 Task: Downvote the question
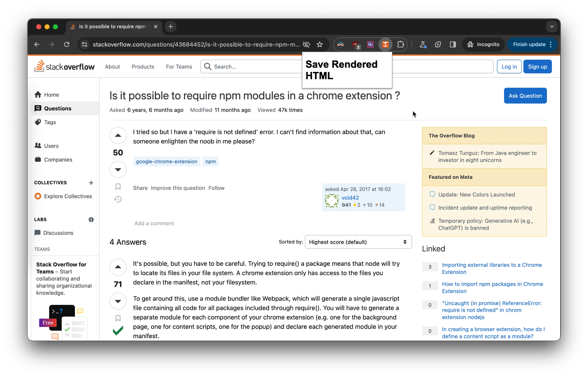[x=118, y=169]
